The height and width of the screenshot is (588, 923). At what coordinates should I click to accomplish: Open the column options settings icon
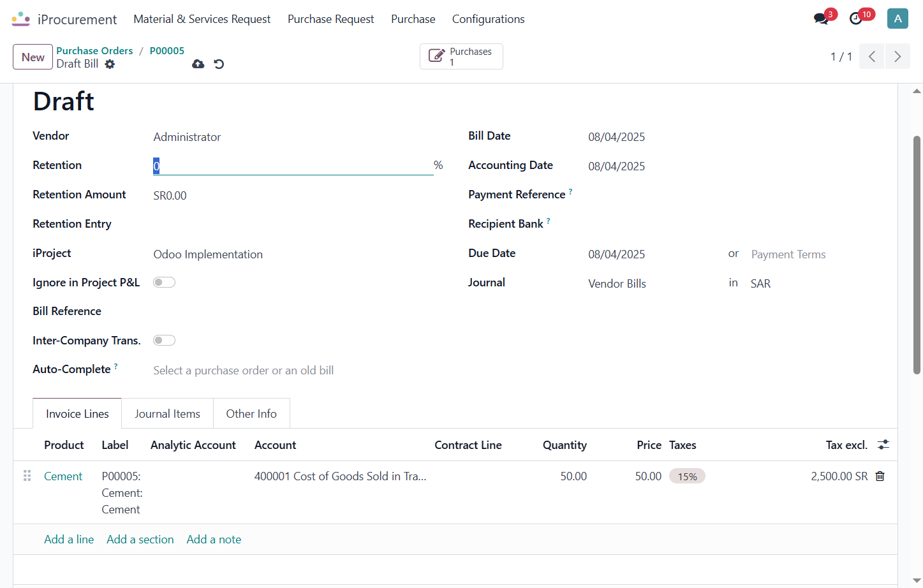[883, 445]
